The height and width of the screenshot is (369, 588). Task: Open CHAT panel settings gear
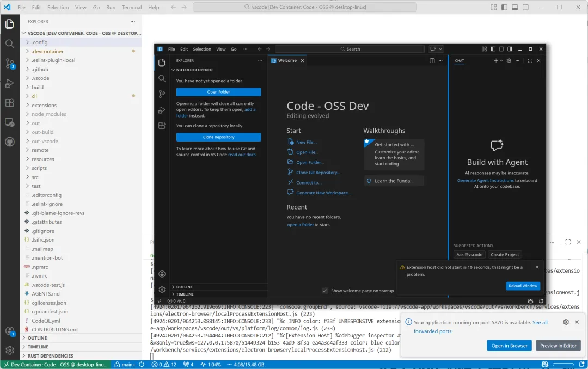(x=509, y=61)
